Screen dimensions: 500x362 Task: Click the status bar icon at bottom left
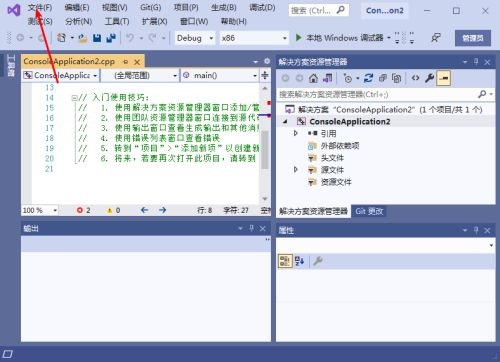8,354
